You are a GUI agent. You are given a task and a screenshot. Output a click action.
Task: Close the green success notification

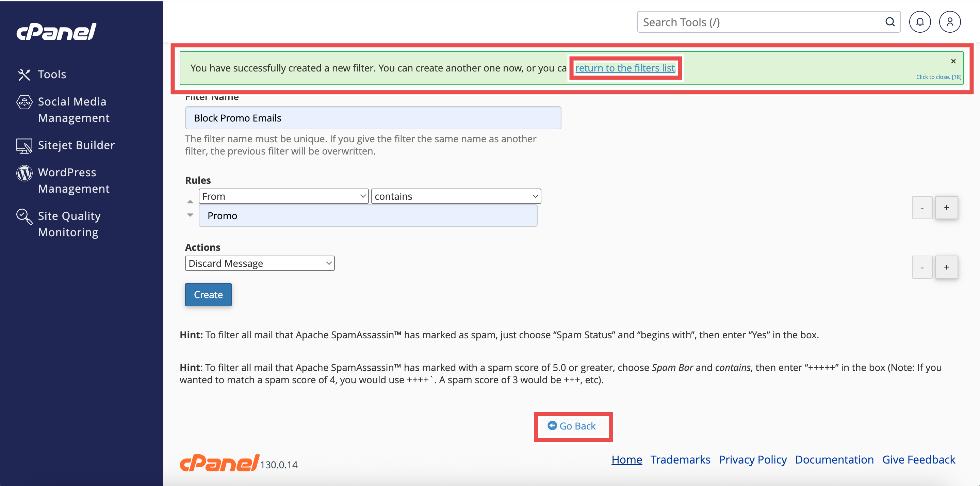pyautogui.click(x=953, y=61)
